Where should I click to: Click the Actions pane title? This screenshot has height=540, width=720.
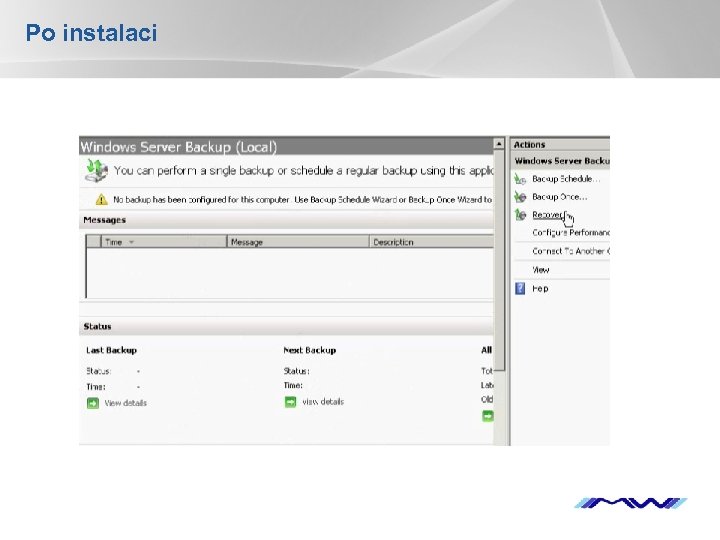529,145
